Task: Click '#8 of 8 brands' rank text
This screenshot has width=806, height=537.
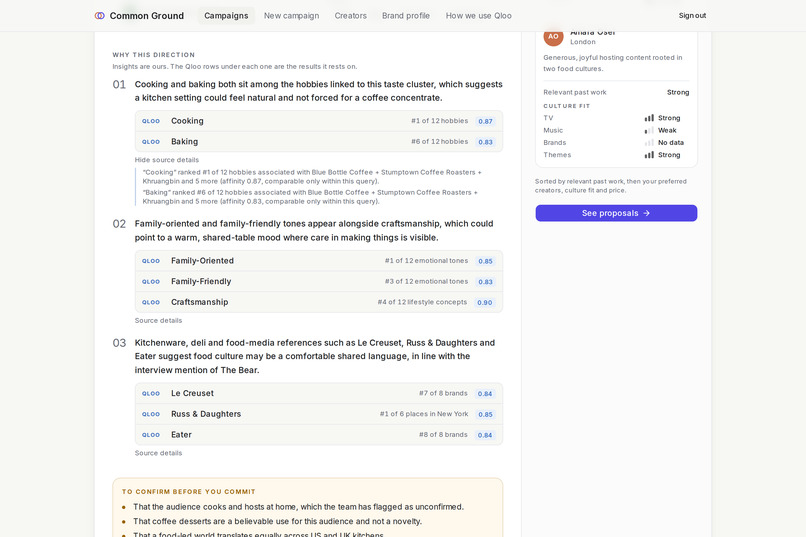Action: 443,434
